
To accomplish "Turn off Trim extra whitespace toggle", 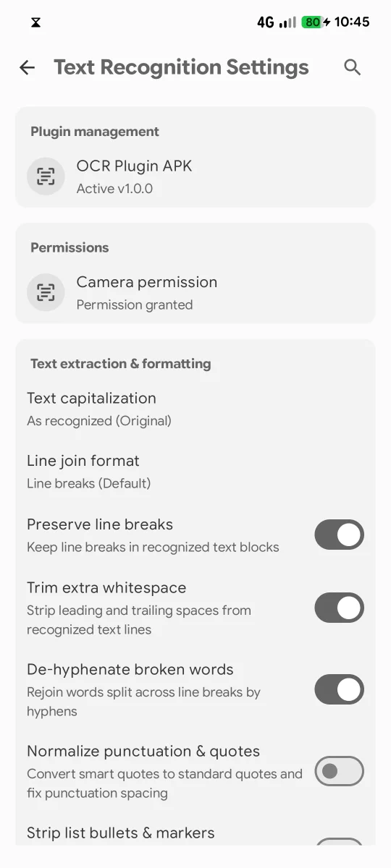I will tap(339, 608).
